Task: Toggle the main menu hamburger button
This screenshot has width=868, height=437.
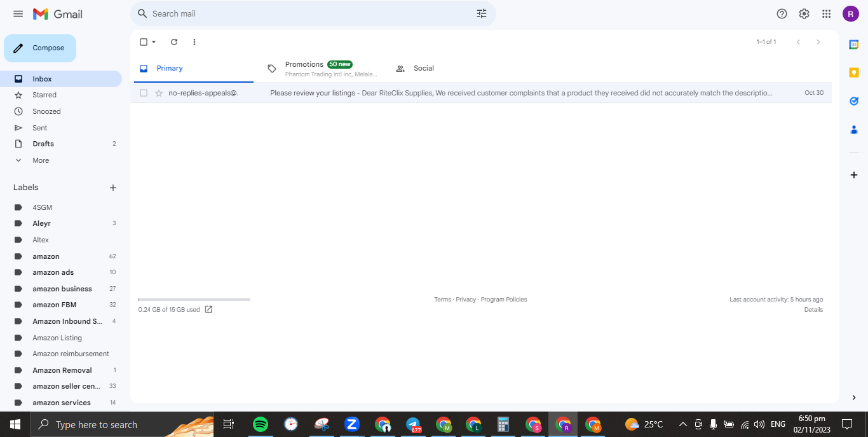Action: click(x=18, y=13)
